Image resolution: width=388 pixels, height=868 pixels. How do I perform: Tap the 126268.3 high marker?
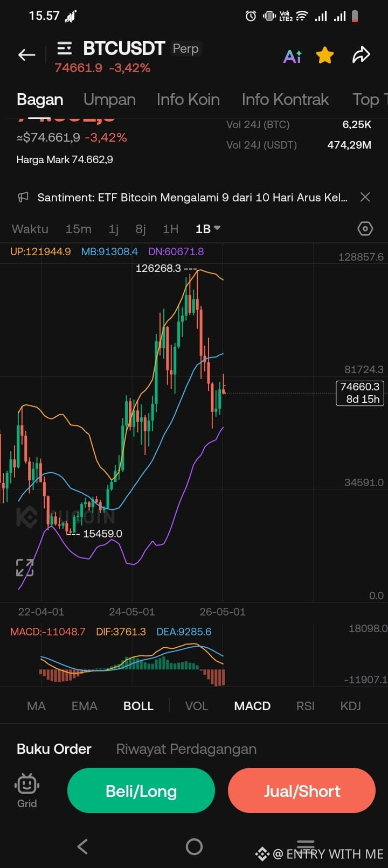point(158,268)
